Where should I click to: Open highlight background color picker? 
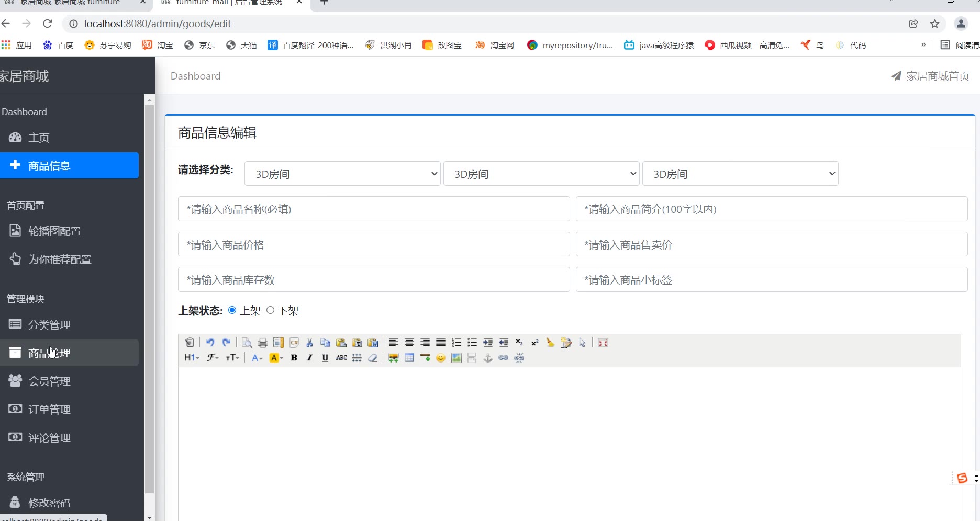coord(276,358)
